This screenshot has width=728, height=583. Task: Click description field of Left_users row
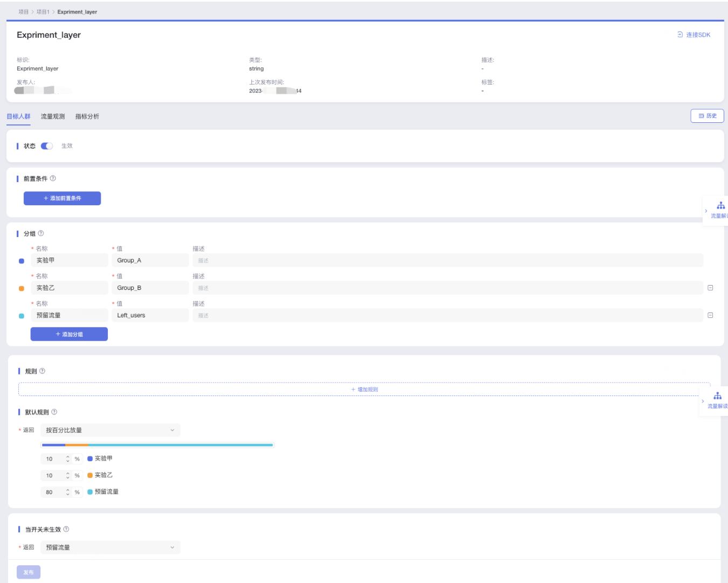pyautogui.click(x=448, y=315)
